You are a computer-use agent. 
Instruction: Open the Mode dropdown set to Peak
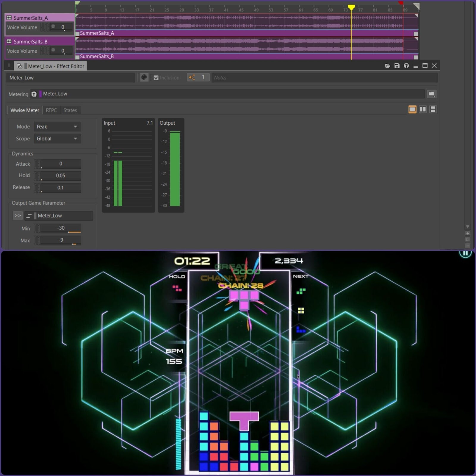(57, 127)
